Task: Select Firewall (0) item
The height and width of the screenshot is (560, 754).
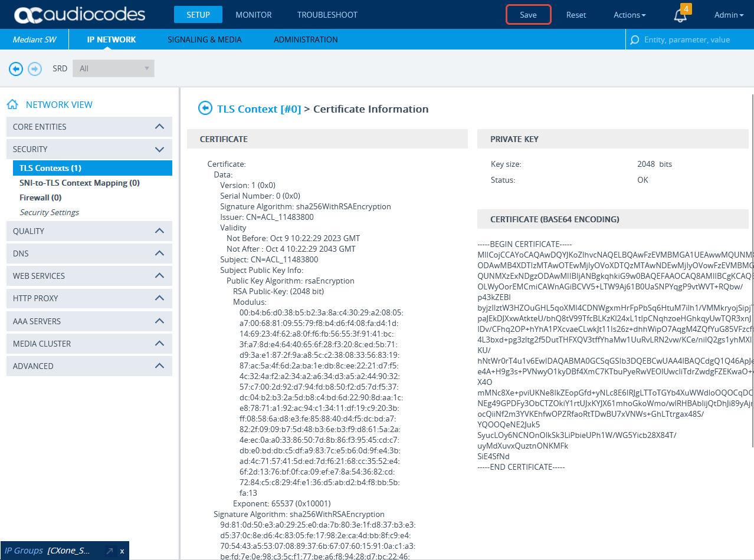Action: tap(41, 197)
